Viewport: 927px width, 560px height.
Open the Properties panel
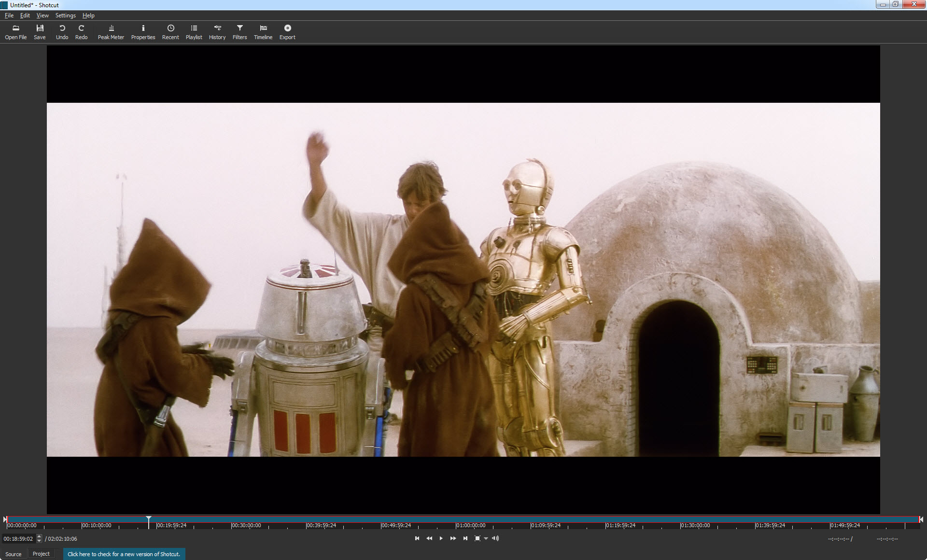point(143,32)
